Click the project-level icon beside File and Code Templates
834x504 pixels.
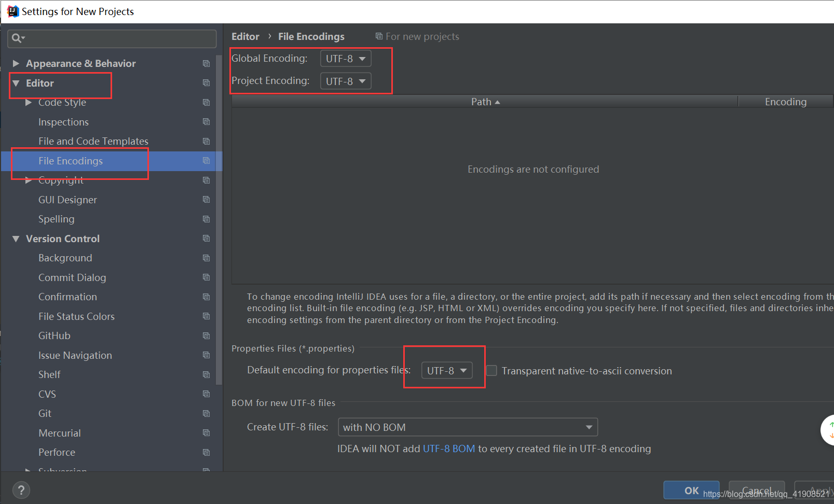coord(206,141)
